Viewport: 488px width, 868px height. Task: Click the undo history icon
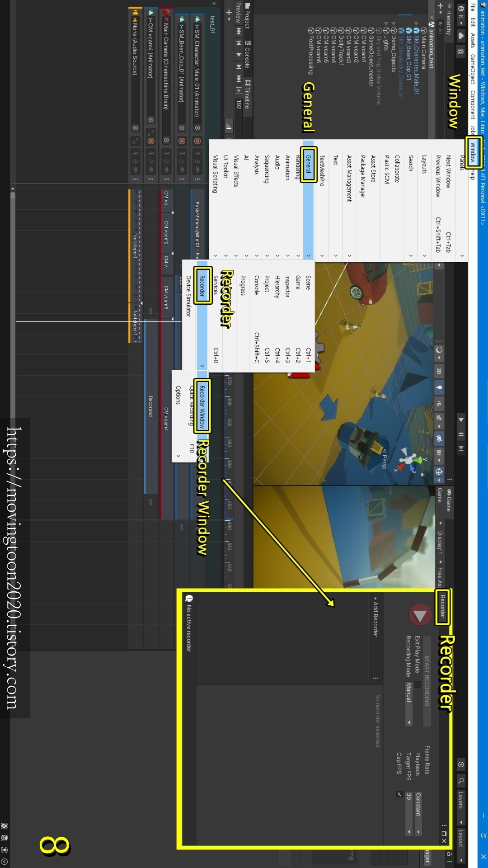click(461, 765)
